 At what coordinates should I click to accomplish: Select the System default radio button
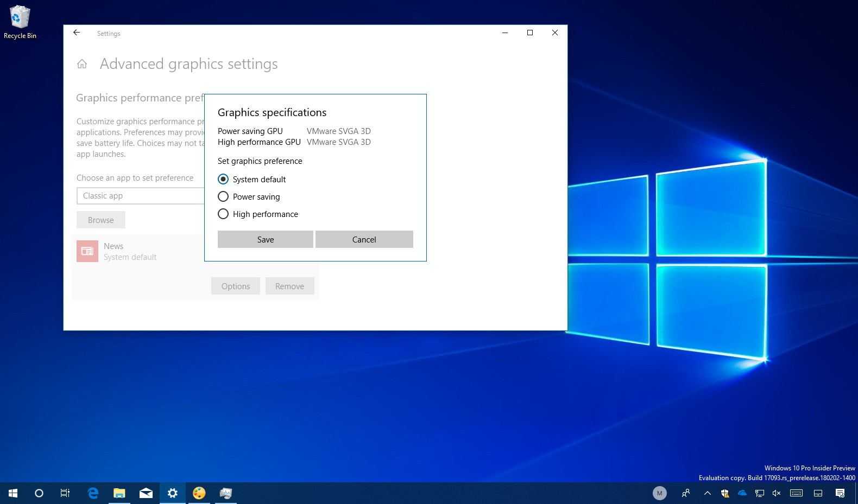tap(223, 179)
